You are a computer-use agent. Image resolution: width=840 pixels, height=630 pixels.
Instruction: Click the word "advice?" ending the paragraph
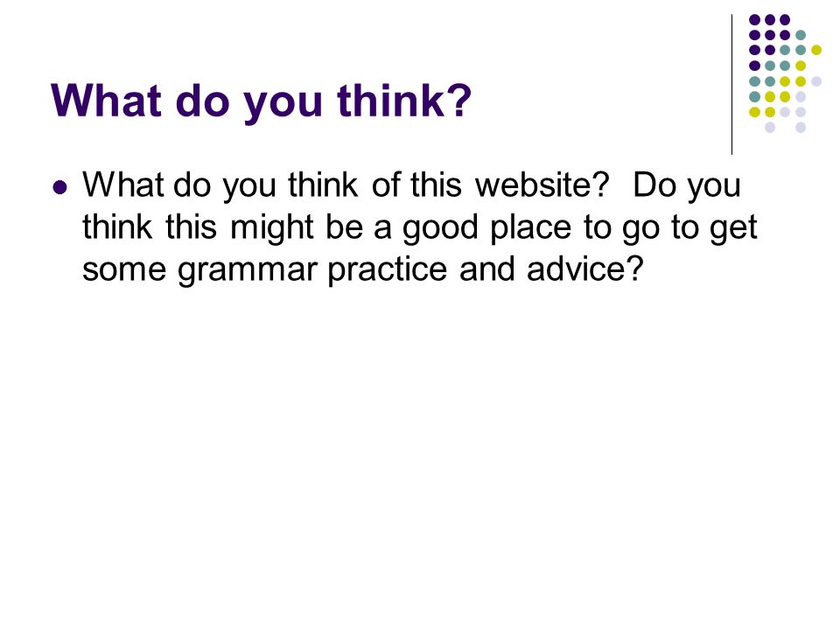[584, 269]
